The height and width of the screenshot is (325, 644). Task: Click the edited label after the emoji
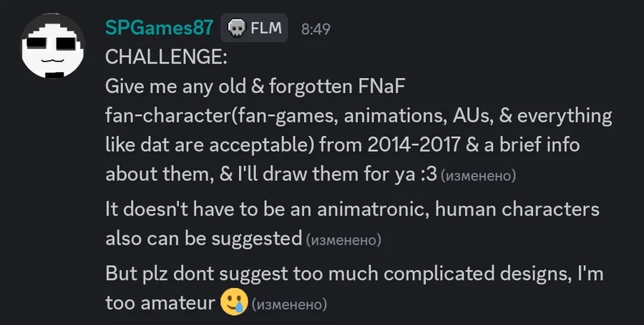point(290,305)
